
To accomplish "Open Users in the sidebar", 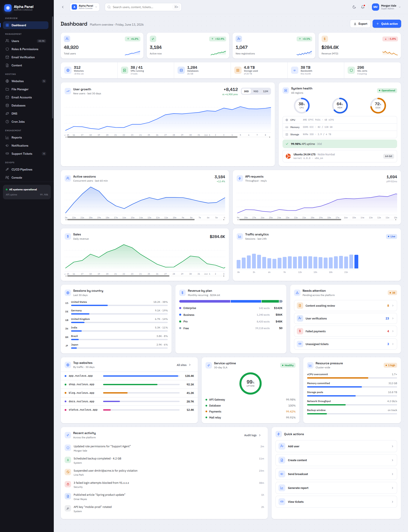I will tap(26, 41).
